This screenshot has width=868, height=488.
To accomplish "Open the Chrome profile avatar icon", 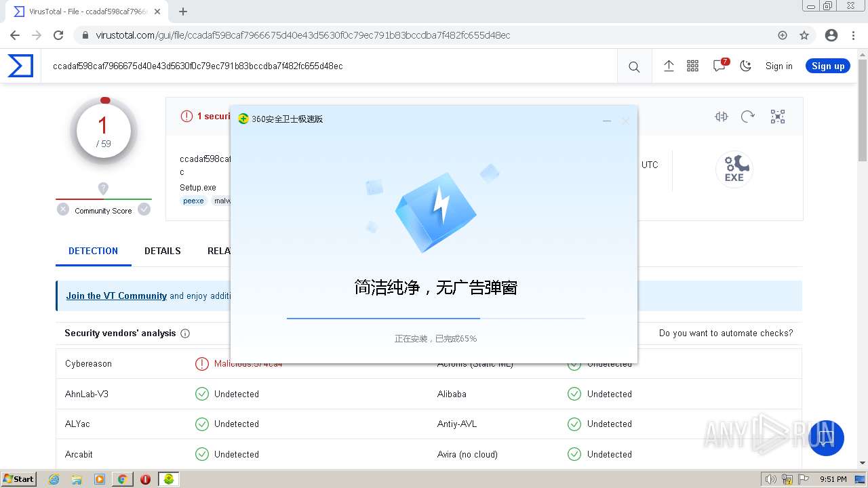I will click(x=831, y=35).
